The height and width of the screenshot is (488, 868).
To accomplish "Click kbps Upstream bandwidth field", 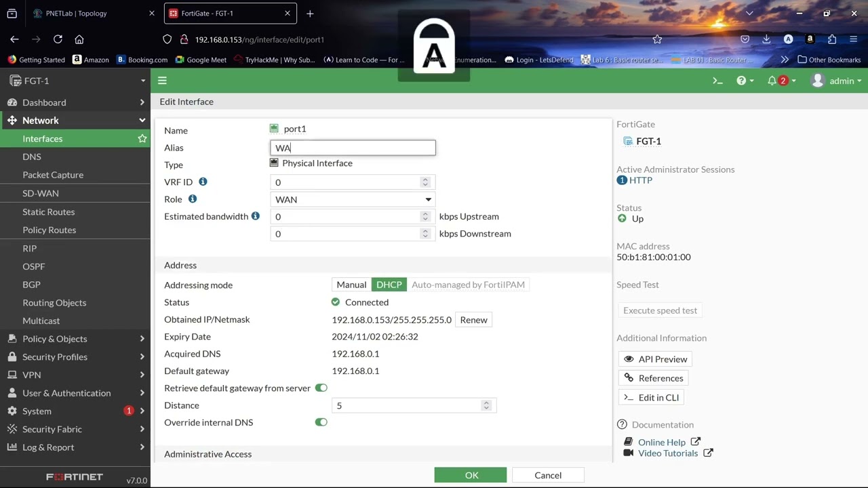I will (x=353, y=216).
